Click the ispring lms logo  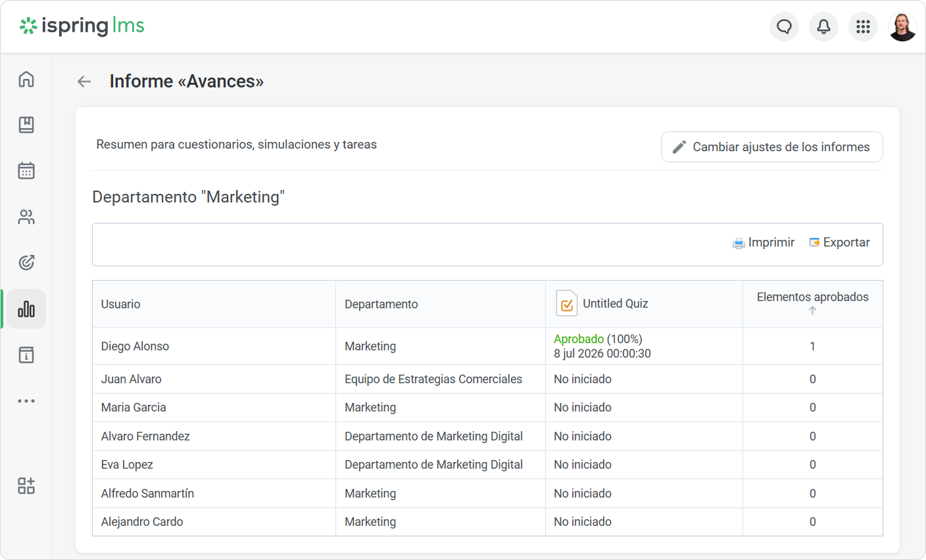point(82,26)
